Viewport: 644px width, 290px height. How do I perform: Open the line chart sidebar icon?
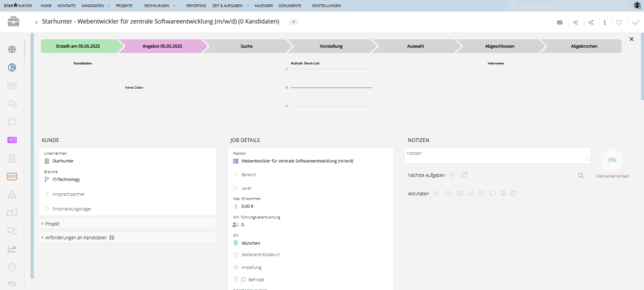[x=12, y=249]
